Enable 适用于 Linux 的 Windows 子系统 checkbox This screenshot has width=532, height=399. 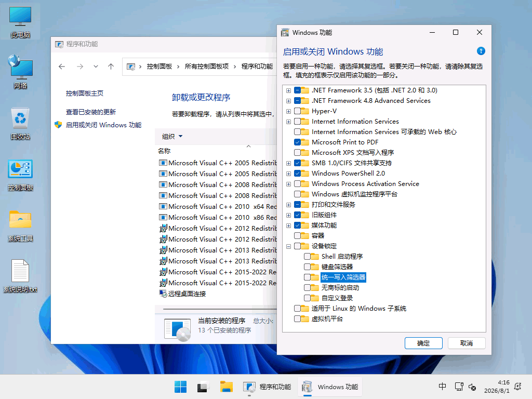pyautogui.click(x=297, y=309)
